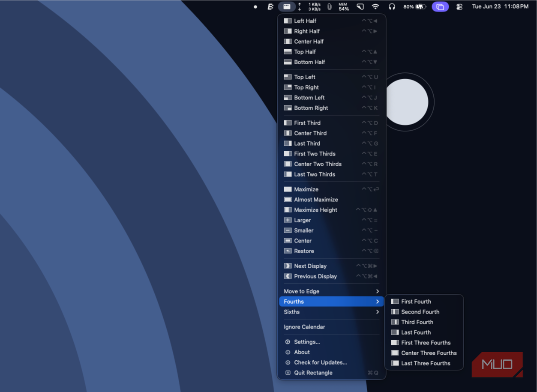The width and height of the screenshot is (537, 392).
Task: Select Last Three Fourths
Action: point(424,363)
